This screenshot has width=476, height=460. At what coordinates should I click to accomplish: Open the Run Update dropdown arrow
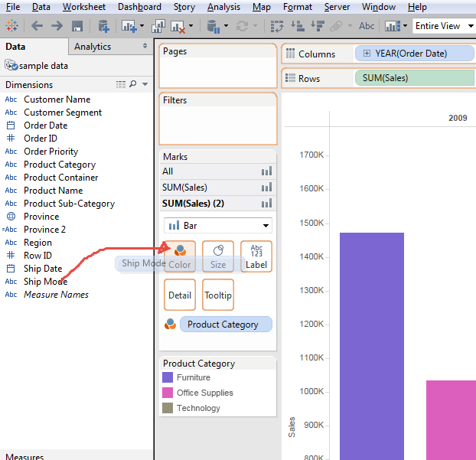[256, 26]
